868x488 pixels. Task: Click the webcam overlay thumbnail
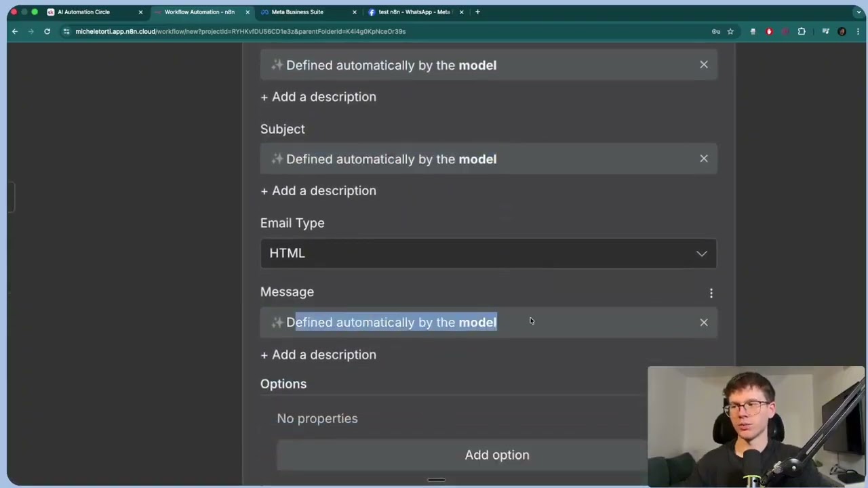tap(756, 426)
